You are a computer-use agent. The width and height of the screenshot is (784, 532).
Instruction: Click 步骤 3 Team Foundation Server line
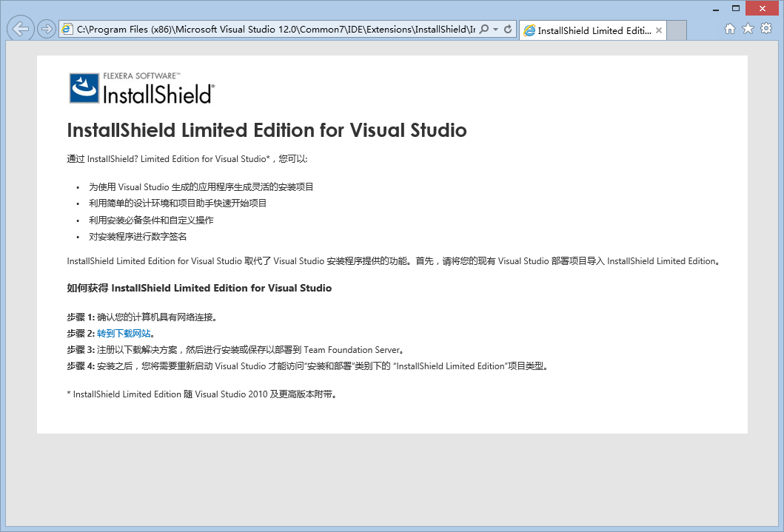click(x=235, y=350)
